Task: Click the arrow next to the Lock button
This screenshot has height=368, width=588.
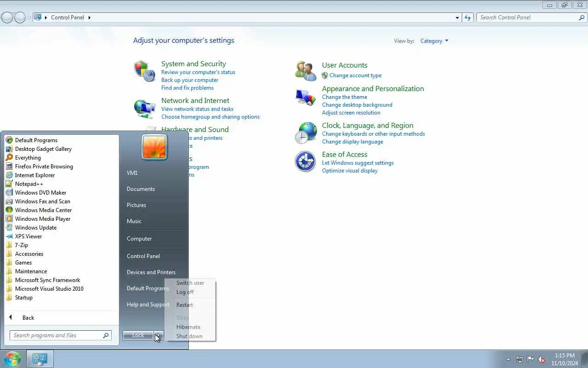Action: [158, 335]
